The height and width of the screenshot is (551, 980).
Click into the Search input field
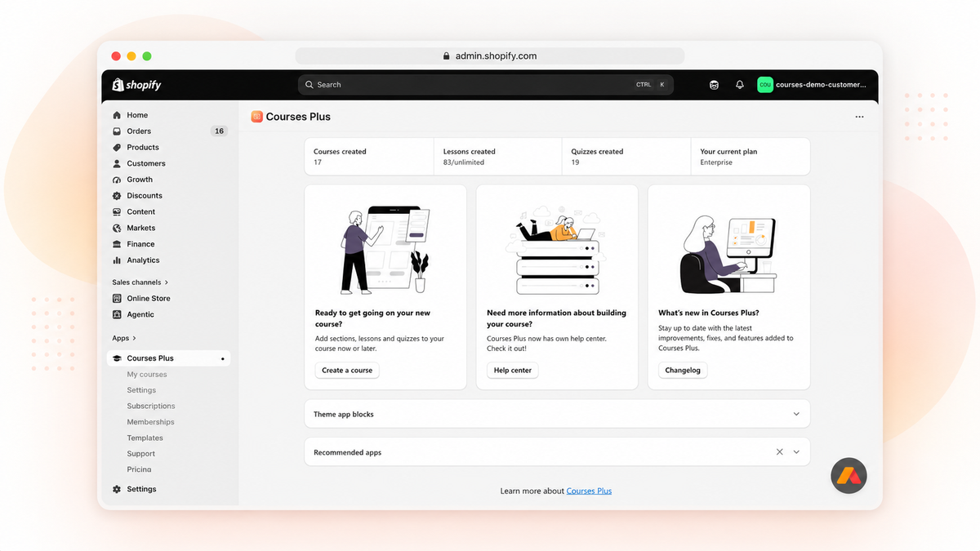[x=486, y=85]
